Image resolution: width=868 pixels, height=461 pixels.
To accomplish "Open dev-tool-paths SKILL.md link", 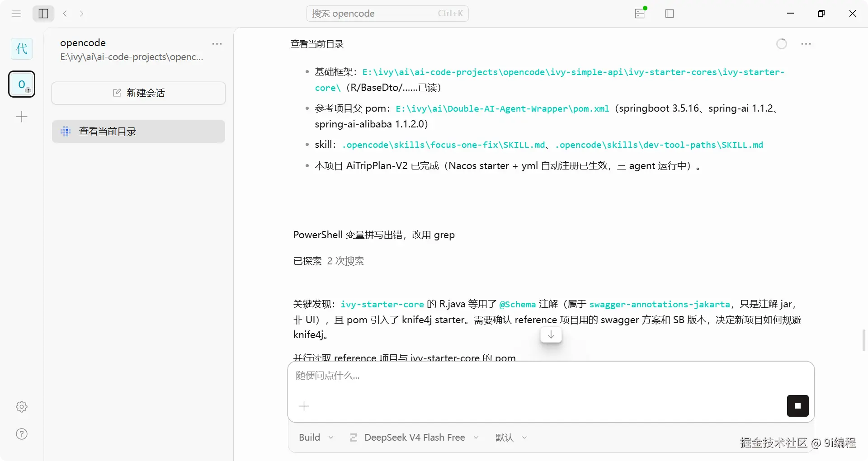I will [659, 145].
